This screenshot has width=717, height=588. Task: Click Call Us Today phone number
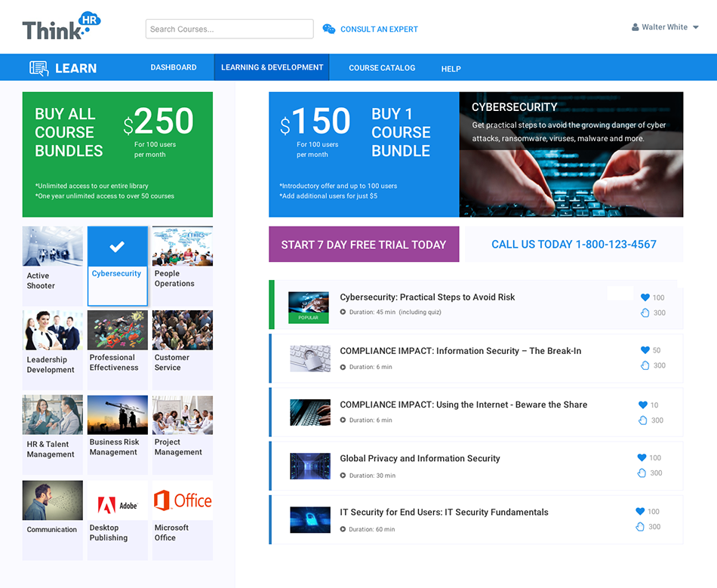[x=574, y=245]
